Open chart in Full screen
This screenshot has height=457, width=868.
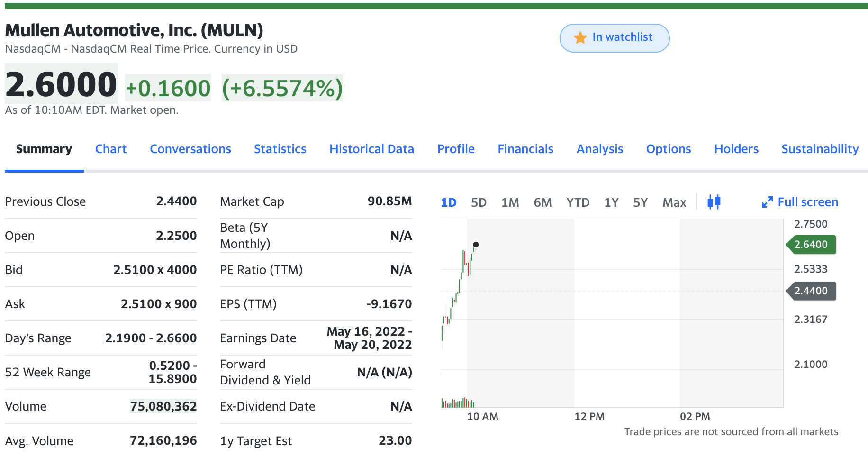(800, 202)
